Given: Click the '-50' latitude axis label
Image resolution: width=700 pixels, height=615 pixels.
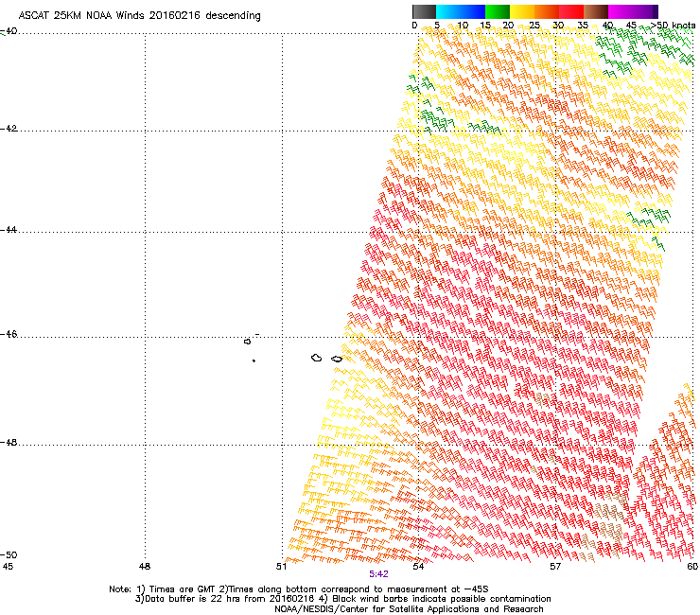Looking at the screenshot, I should pyautogui.click(x=9, y=554).
